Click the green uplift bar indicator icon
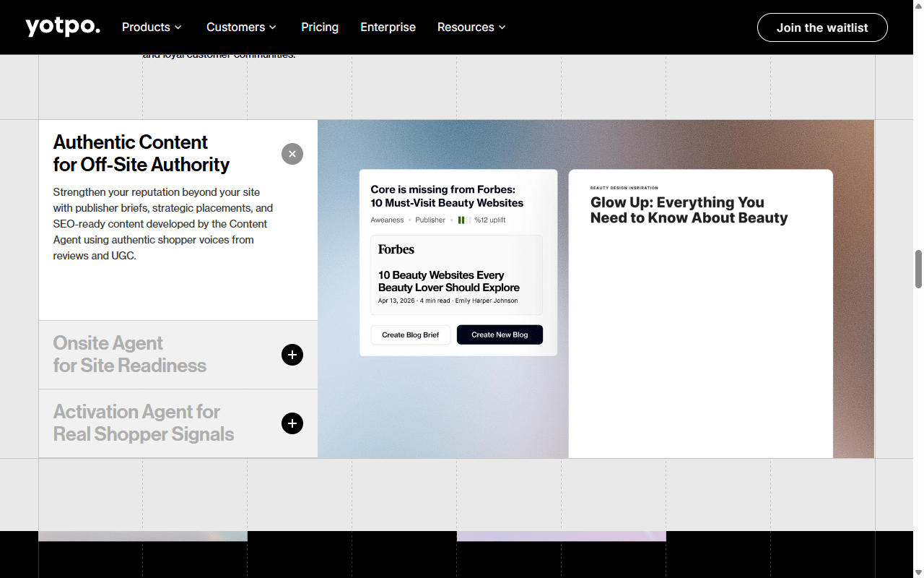This screenshot has width=924, height=578. tap(465, 220)
